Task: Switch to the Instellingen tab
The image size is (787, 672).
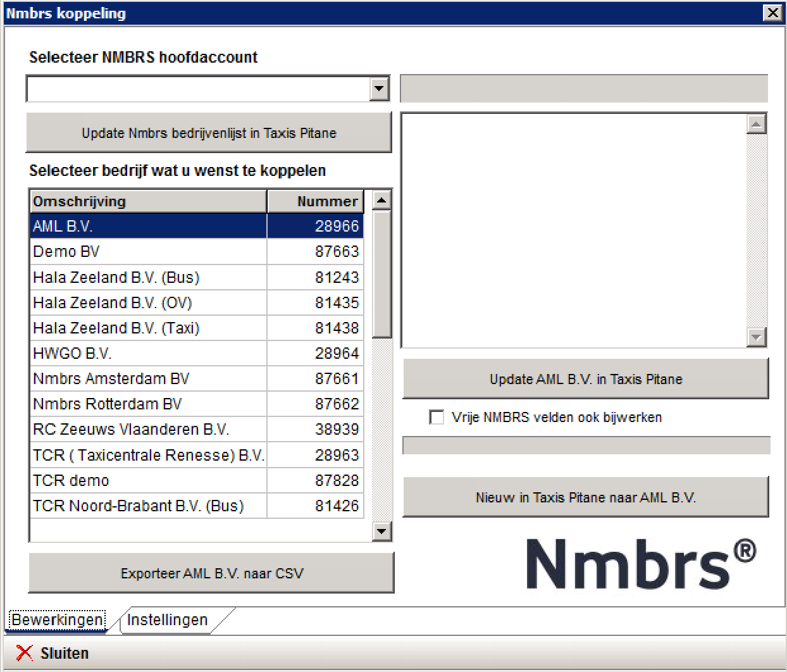Action: [167, 619]
